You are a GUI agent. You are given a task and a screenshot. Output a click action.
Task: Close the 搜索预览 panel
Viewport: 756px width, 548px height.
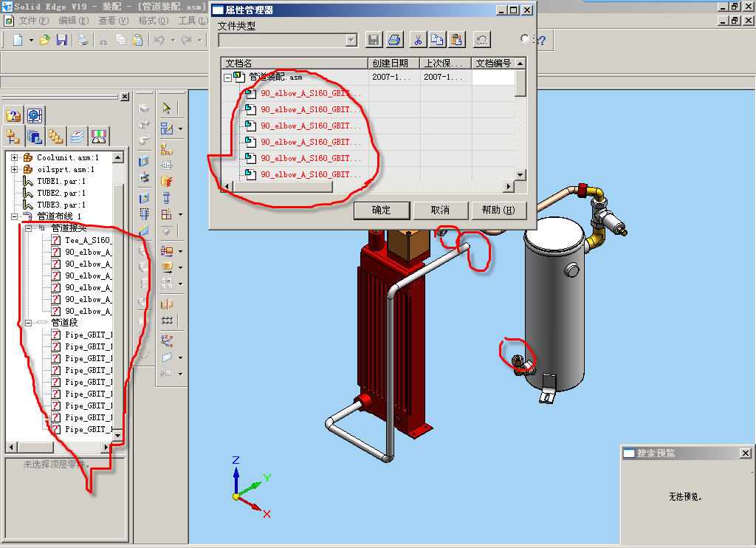[746, 453]
